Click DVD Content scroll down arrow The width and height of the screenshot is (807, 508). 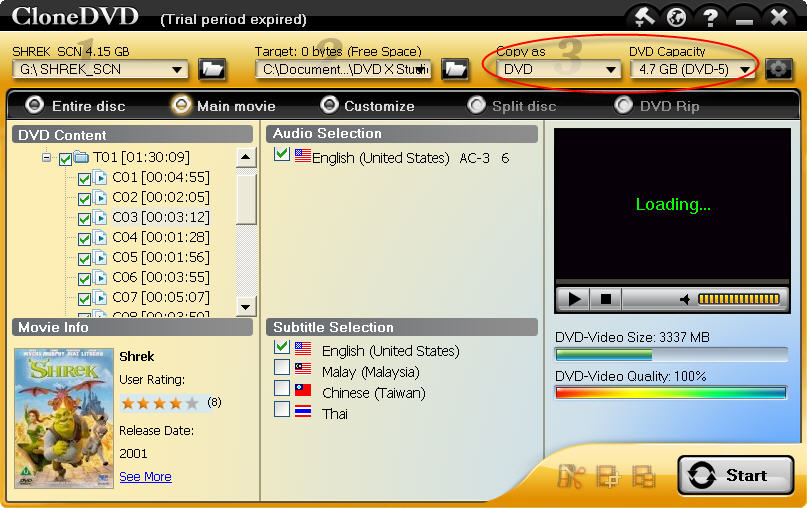pyautogui.click(x=246, y=307)
